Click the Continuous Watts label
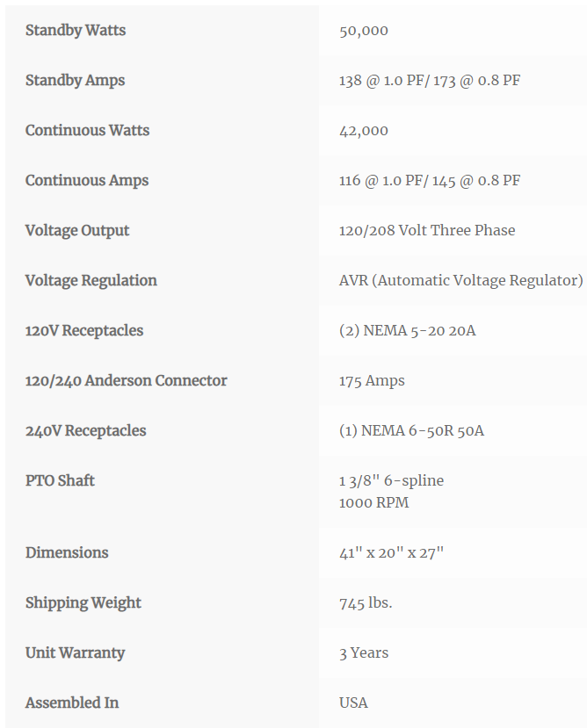 point(87,131)
